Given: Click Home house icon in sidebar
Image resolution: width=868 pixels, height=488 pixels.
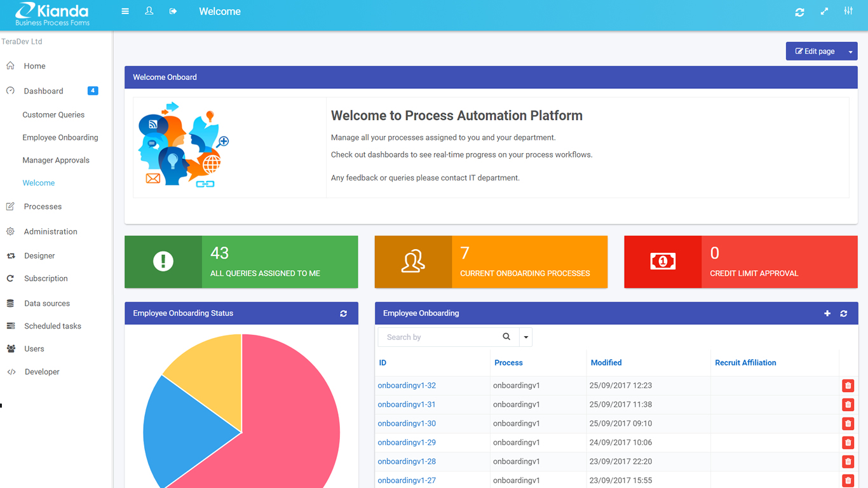Looking at the screenshot, I should [10, 65].
